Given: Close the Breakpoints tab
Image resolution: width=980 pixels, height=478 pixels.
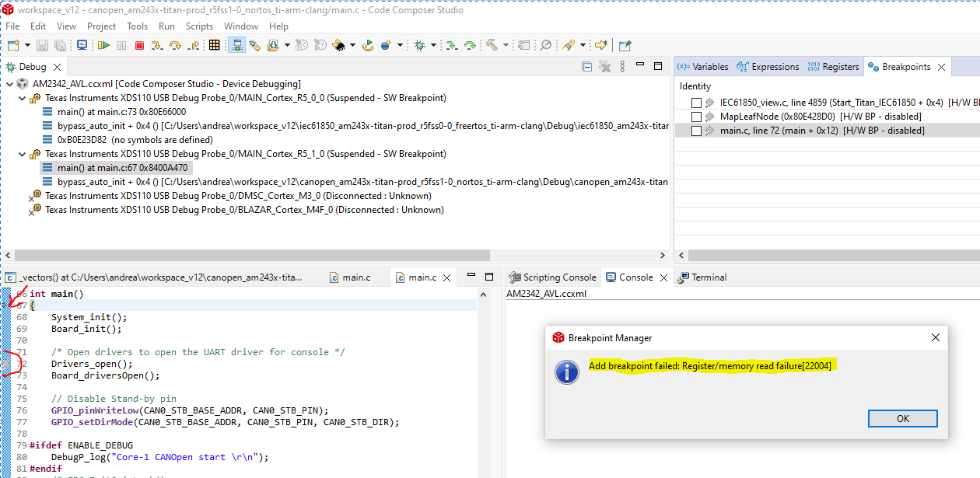Looking at the screenshot, I should point(941,67).
